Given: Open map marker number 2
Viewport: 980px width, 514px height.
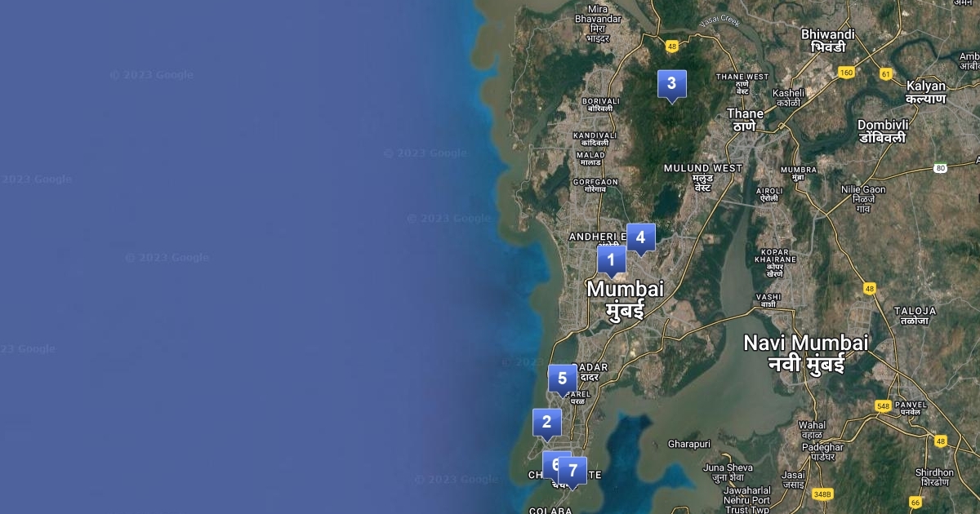Looking at the screenshot, I should tap(546, 423).
